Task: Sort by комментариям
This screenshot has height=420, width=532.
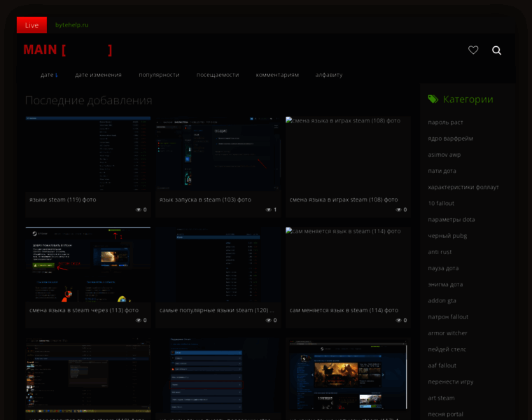Action: pyautogui.click(x=277, y=75)
